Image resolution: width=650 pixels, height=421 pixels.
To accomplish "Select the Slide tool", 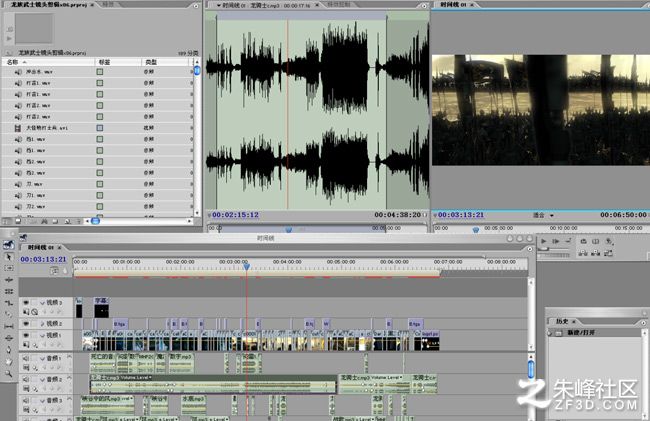I will pos(9,338).
